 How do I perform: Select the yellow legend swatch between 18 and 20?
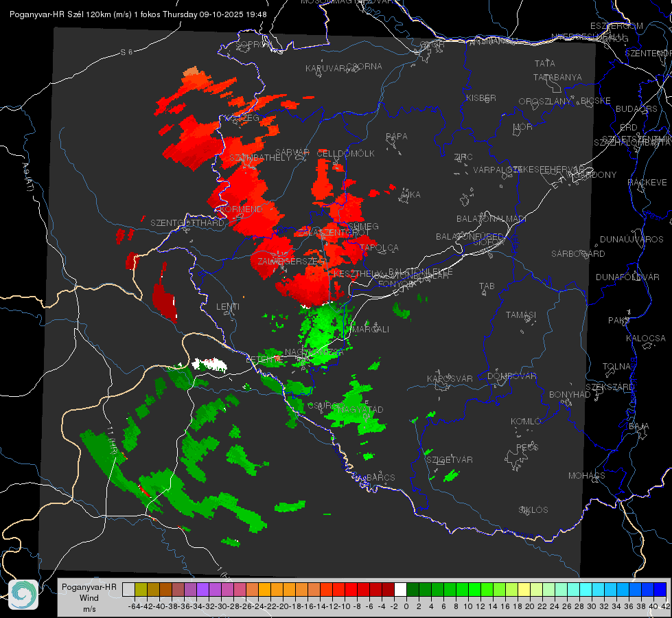(524, 589)
